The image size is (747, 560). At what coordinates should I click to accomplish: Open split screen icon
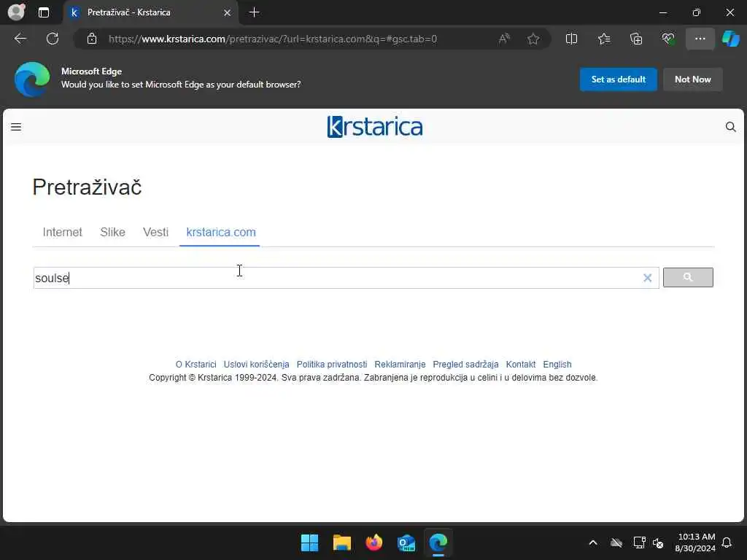[571, 39]
